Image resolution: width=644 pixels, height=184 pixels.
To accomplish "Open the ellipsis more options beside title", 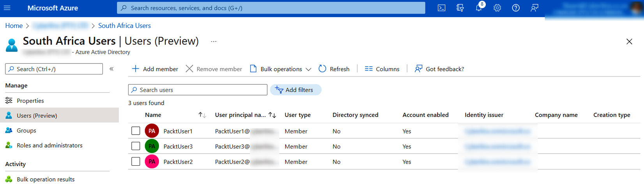I will (213, 41).
